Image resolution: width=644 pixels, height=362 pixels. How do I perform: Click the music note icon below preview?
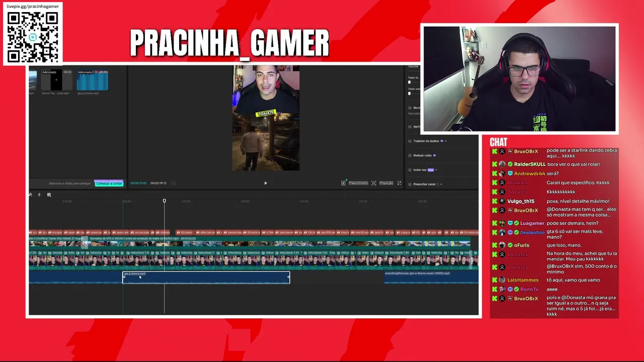click(343, 183)
